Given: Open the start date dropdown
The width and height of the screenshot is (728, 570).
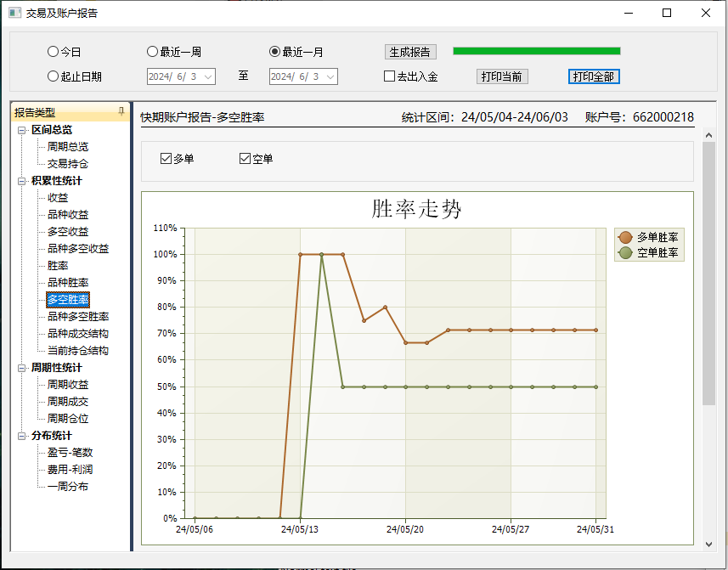Looking at the screenshot, I should click(x=208, y=76).
